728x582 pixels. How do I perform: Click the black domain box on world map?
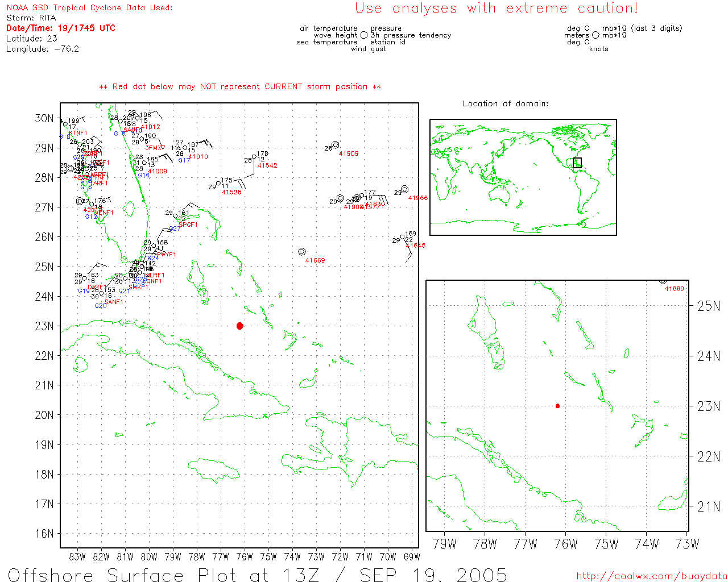(577, 163)
